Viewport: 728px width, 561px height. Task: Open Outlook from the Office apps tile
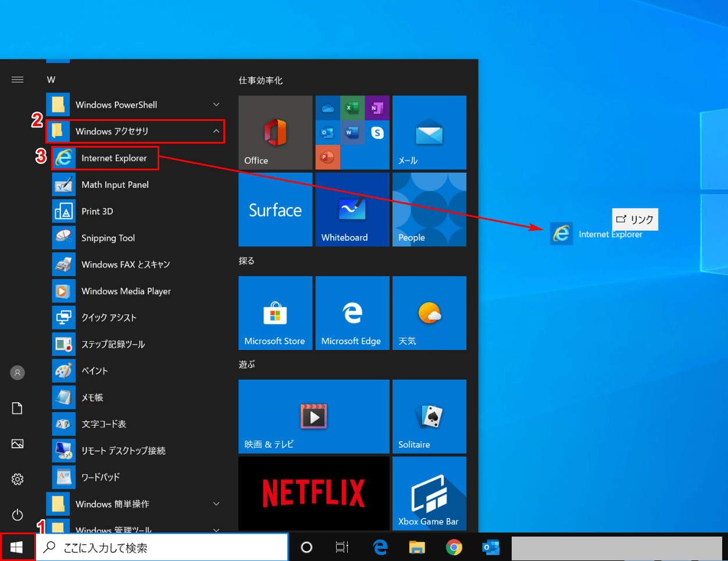(327, 133)
